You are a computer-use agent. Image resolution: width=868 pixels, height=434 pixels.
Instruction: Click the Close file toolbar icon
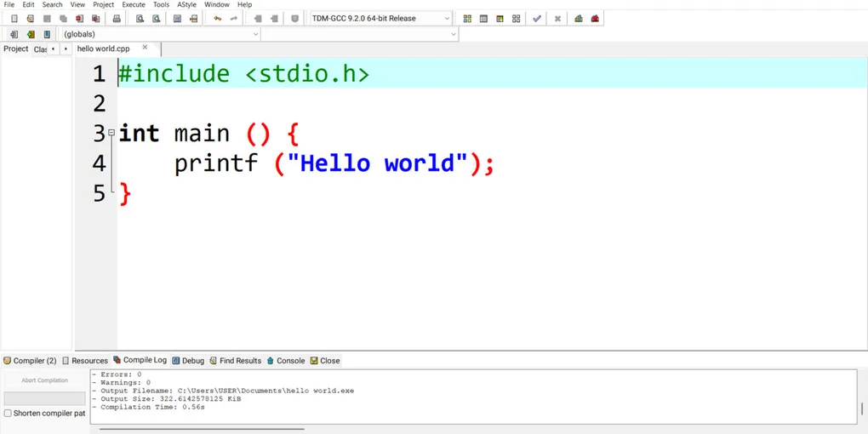(x=80, y=18)
